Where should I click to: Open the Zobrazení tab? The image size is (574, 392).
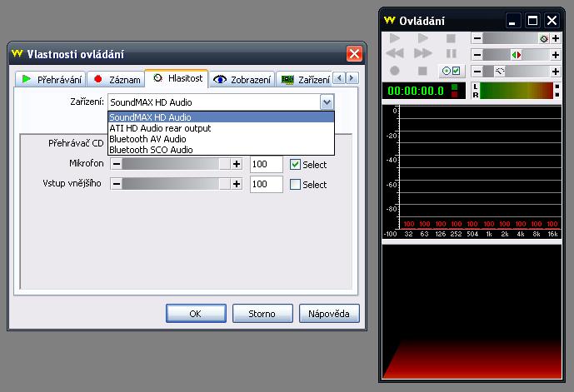(x=242, y=79)
